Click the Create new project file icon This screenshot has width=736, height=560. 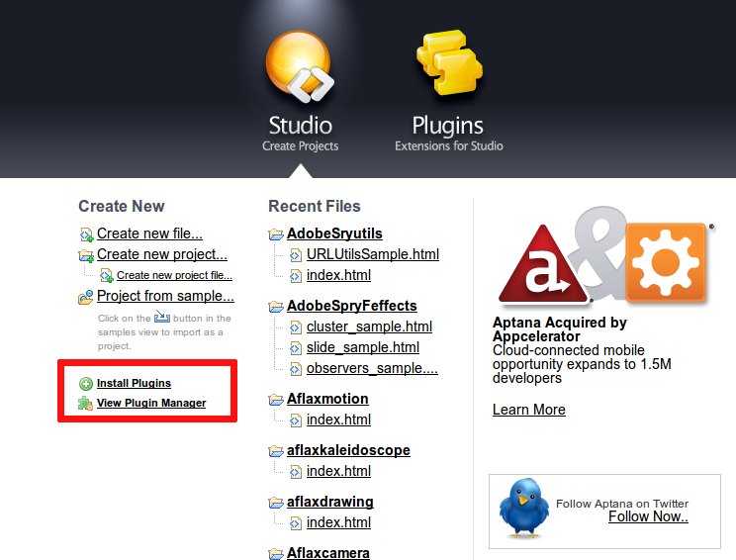(x=107, y=275)
